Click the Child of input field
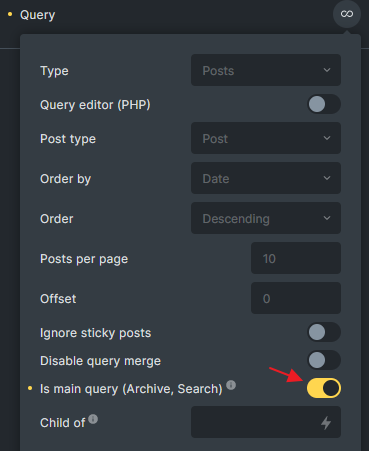 [x=266, y=422]
